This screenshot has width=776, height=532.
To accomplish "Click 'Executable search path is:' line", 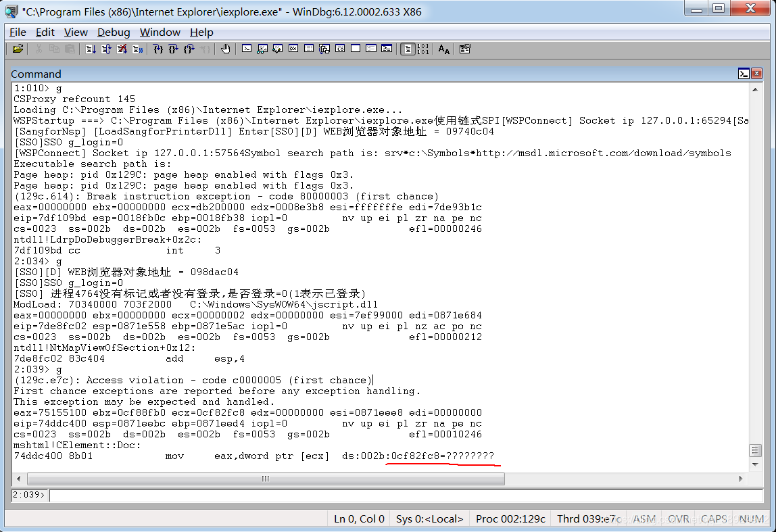I will coord(93,164).
